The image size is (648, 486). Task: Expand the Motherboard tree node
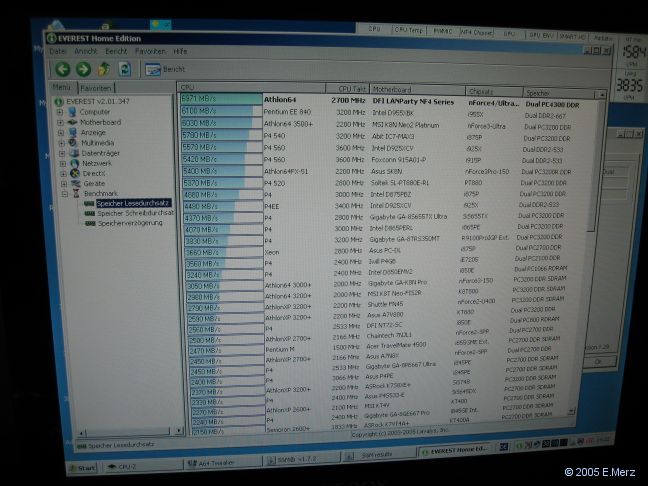pyautogui.click(x=60, y=122)
